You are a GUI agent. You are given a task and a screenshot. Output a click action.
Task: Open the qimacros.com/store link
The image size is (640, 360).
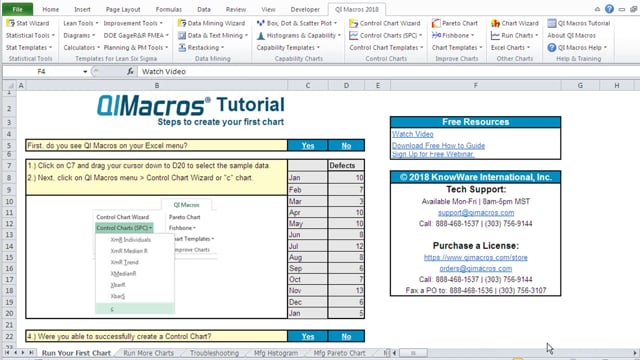coord(476,258)
